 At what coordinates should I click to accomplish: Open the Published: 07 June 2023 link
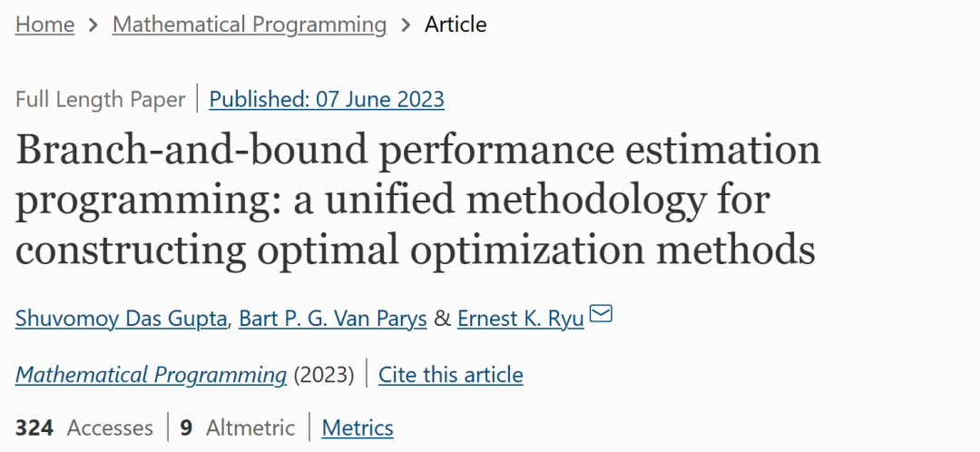pos(327,99)
